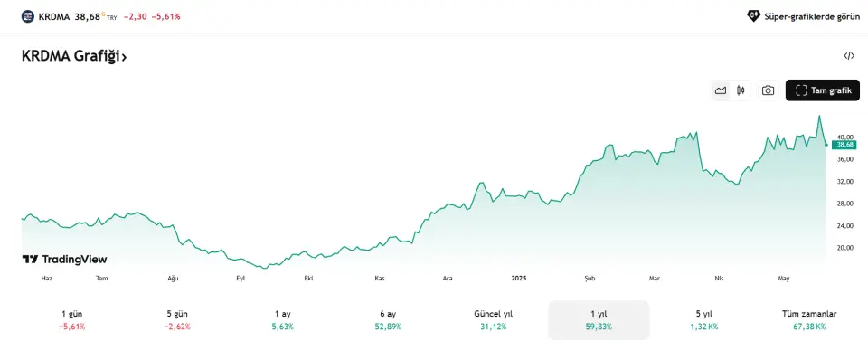Click the TradingView logo on chart
The width and height of the screenshot is (868, 351).
point(64,259)
